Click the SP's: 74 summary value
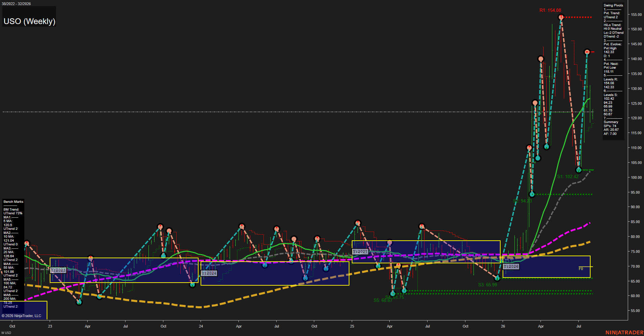Screen dimensions: 644x336 click(x=610, y=126)
